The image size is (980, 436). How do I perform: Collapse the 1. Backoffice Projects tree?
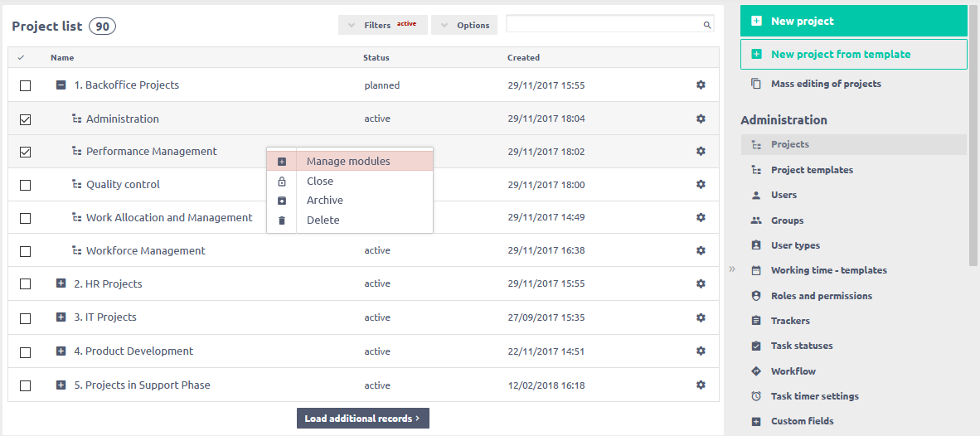tap(61, 85)
